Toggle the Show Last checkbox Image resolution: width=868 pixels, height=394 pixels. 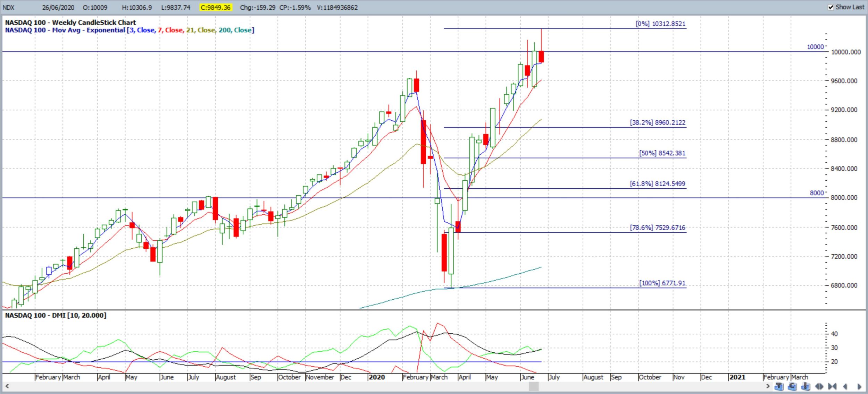831,7
